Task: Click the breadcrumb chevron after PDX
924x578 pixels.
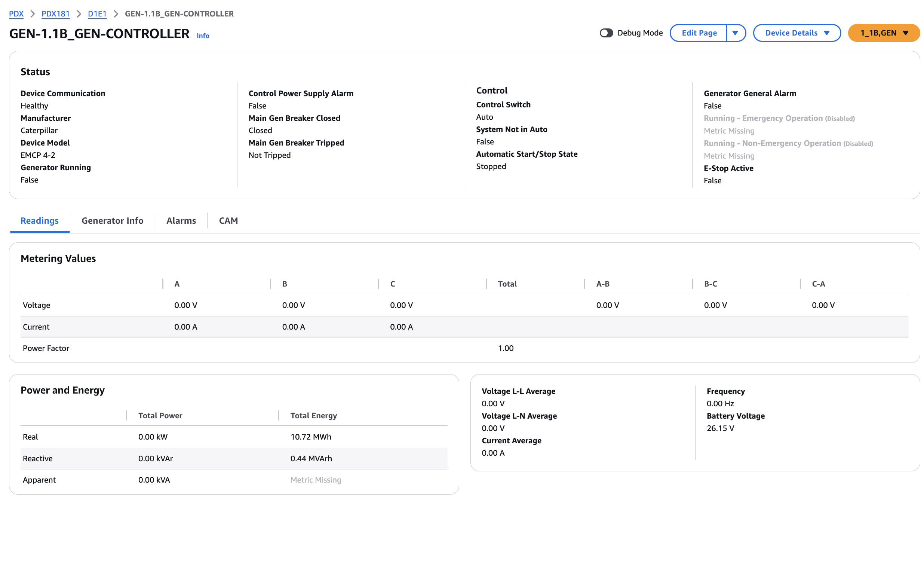Action: [x=33, y=14]
